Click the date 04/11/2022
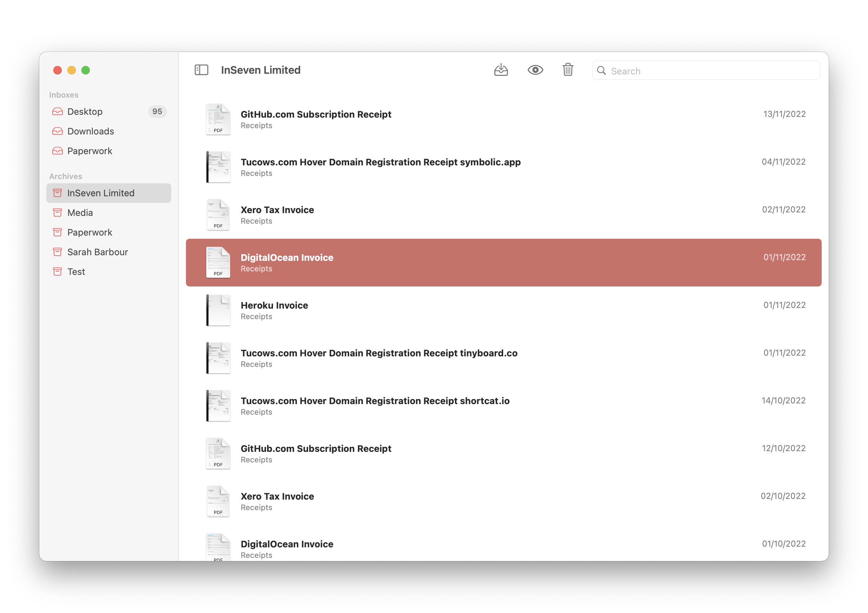 pos(783,162)
